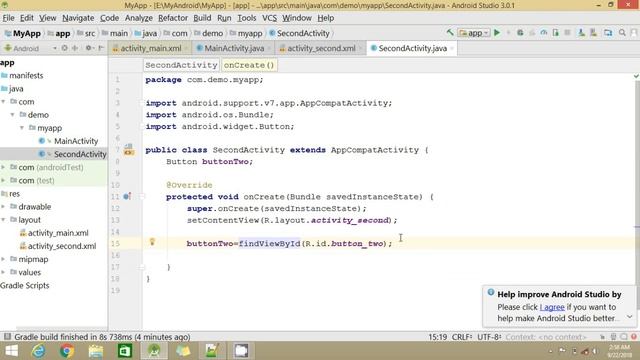Select activity_second.xml in project tree
Screen dimensions: 640x360
coord(62,246)
